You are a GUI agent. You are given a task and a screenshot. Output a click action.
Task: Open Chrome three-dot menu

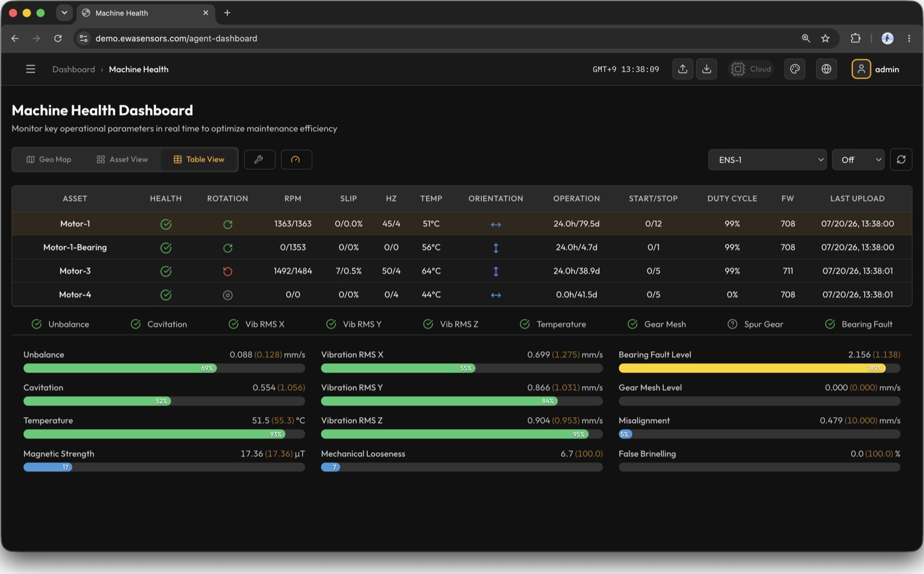(x=909, y=38)
